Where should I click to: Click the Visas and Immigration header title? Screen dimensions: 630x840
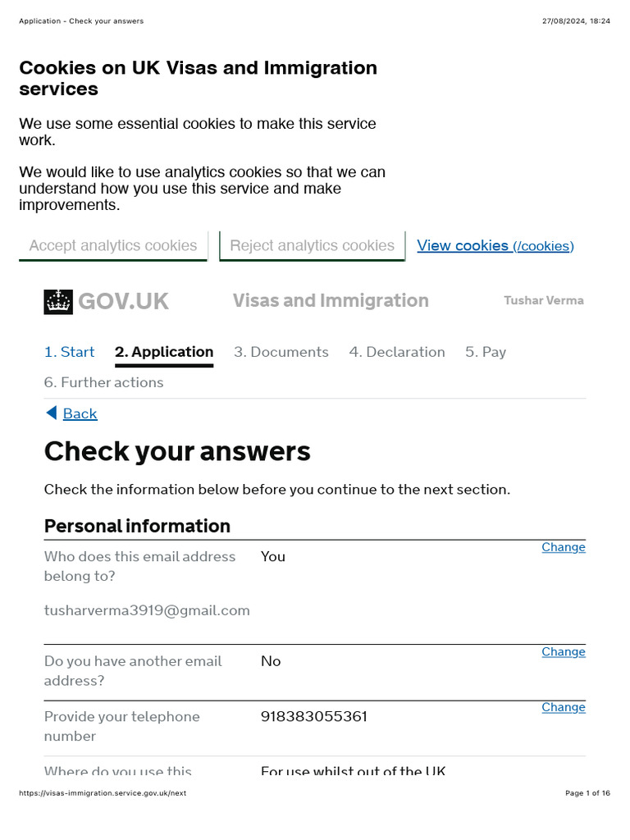[x=331, y=300]
